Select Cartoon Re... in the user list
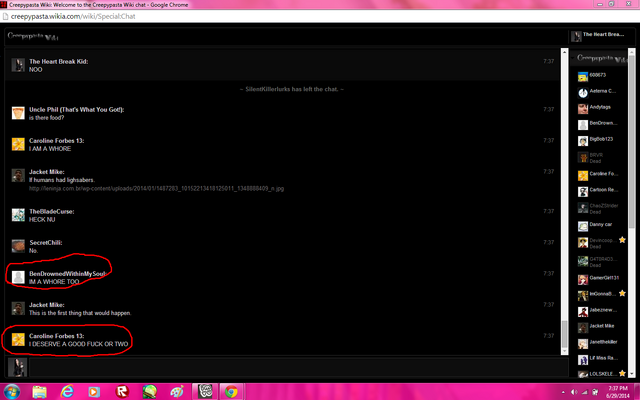 click(x=599, y=191)
